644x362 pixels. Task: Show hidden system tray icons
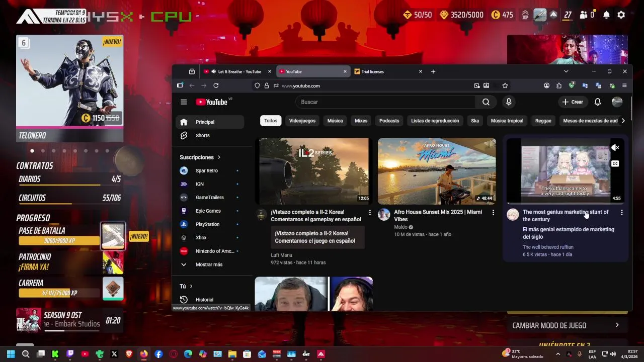coord(558,354)
